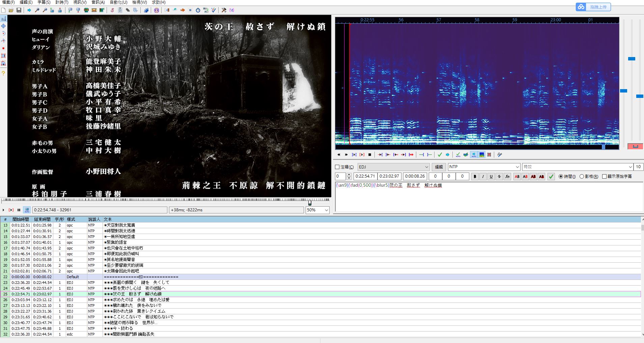
Task: Open the 計時(T) menu
Action: [x=62, y=2]
